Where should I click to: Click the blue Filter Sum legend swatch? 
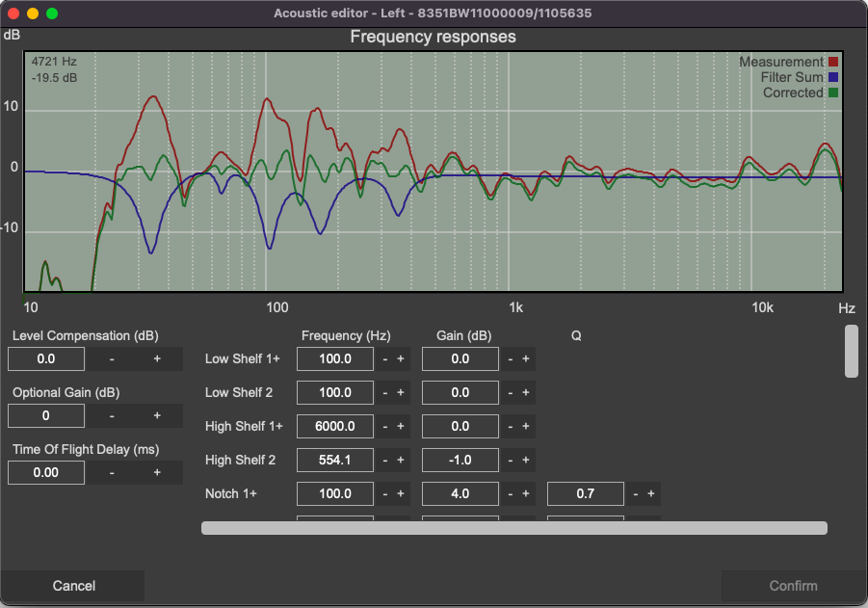point(834,77)
